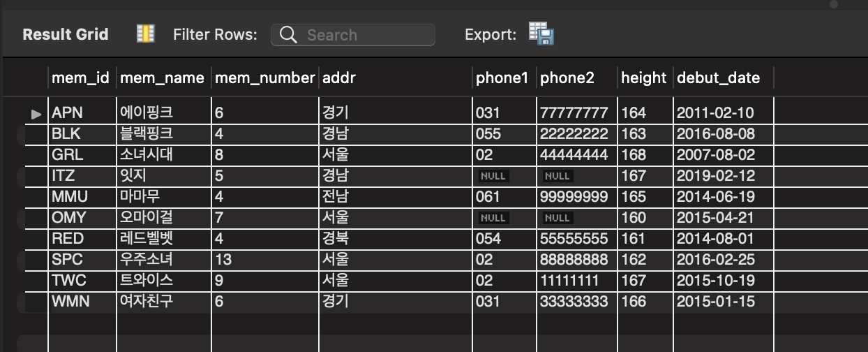
Task: Click the 레드벨벳 name cell
Action: [x=163, y=239]
